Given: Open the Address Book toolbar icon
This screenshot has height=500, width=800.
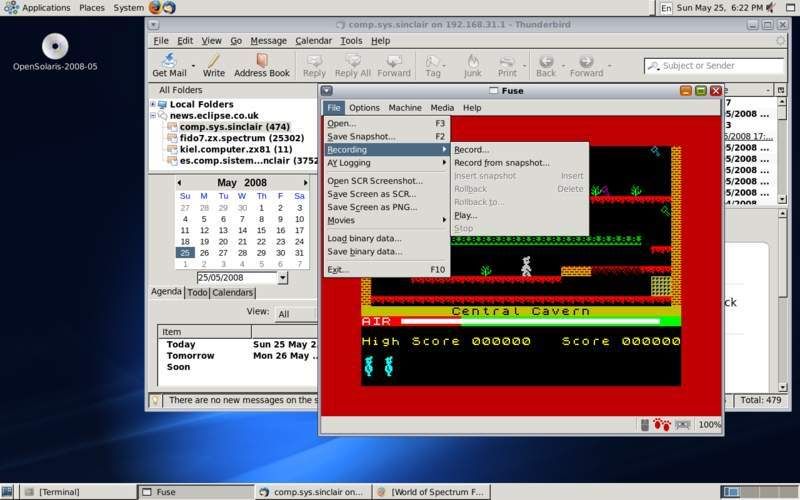Looking at the screenshot, I should pyautogui.click(x=262, y=61).
